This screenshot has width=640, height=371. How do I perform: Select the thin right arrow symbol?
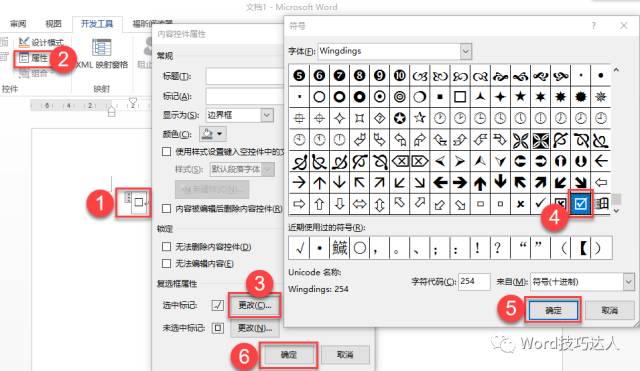point(299,182)
